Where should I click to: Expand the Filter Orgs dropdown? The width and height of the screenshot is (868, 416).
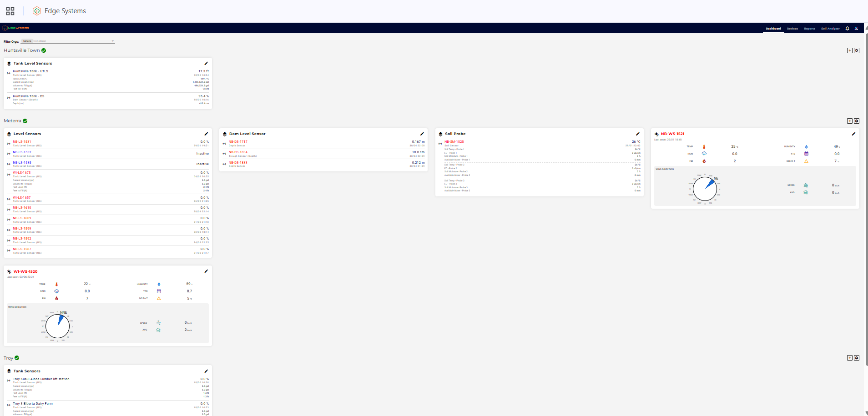[x=113, y=41]
